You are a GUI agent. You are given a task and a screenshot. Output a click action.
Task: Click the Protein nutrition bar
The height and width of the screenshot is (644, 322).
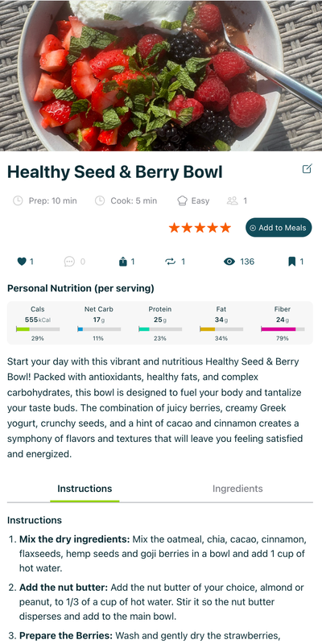[x=160, y=329]
